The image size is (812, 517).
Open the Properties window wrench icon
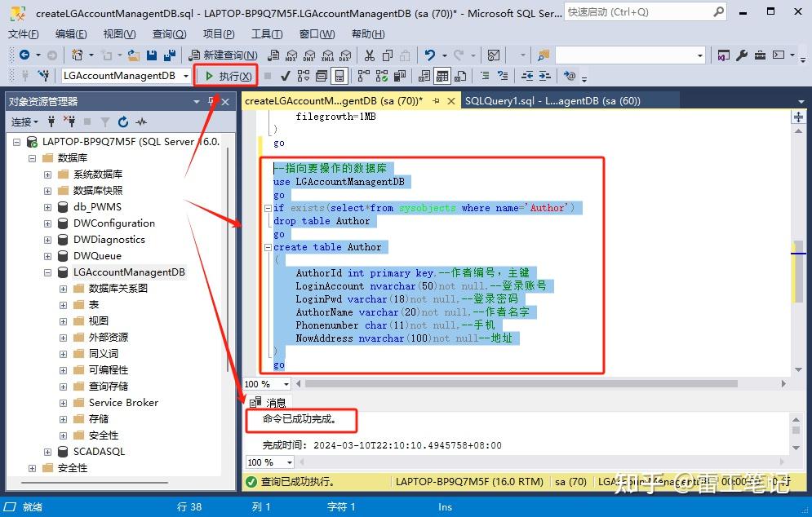click(x=742, y=55)
